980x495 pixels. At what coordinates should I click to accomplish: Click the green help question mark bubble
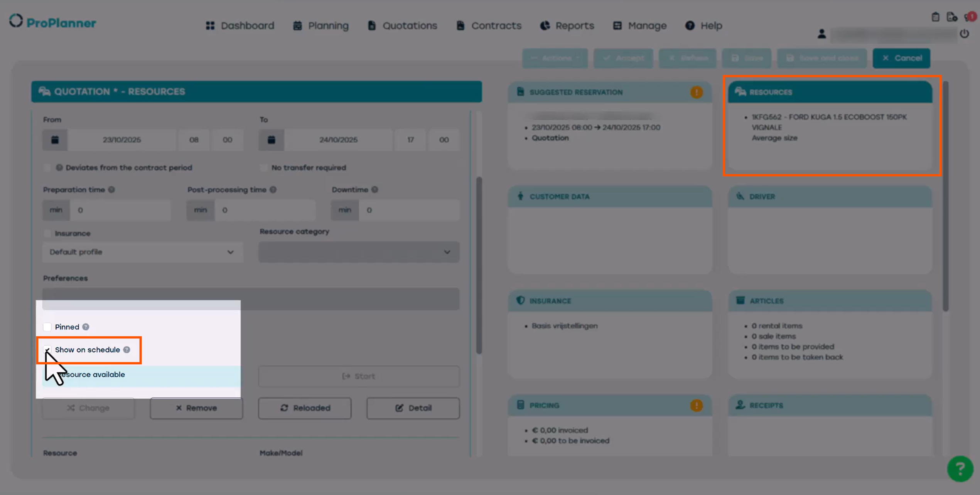pos(960,468)
